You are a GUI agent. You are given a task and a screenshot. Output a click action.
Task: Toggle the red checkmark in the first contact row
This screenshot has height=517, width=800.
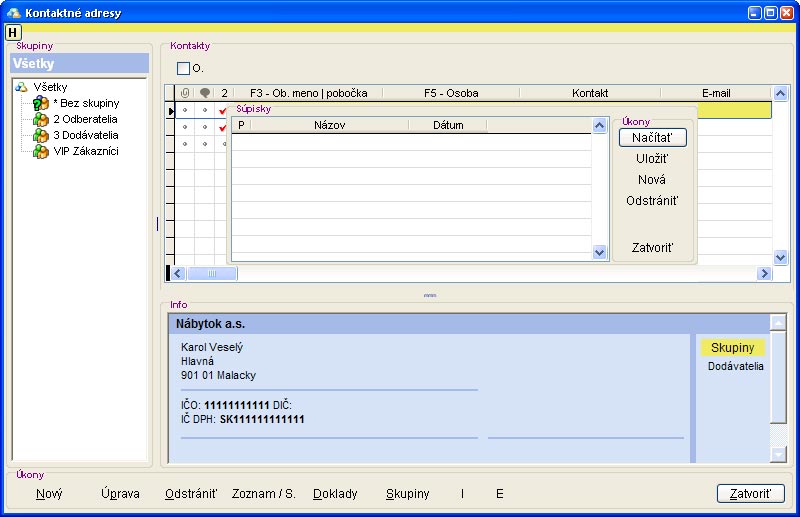click(x=223, y=110)
